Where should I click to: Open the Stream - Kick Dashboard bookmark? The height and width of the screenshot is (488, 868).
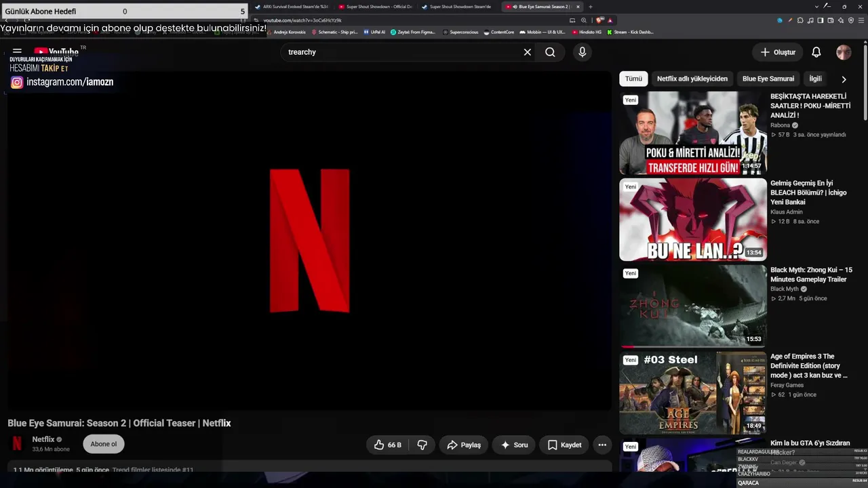tap(631, 32)
